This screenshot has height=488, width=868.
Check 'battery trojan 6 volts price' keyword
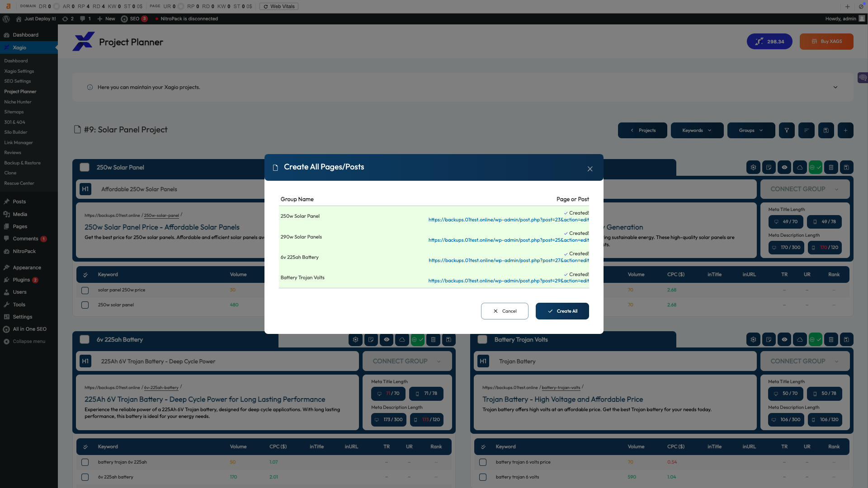pos(483,462)
